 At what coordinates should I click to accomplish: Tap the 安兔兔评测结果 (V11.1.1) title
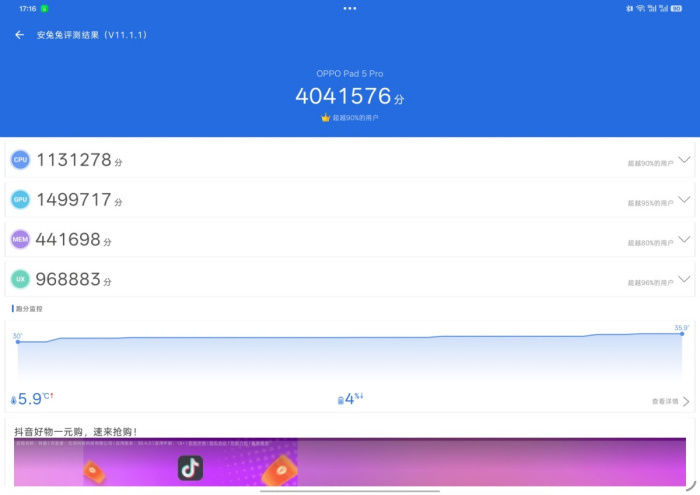click(x=92, y=35)
